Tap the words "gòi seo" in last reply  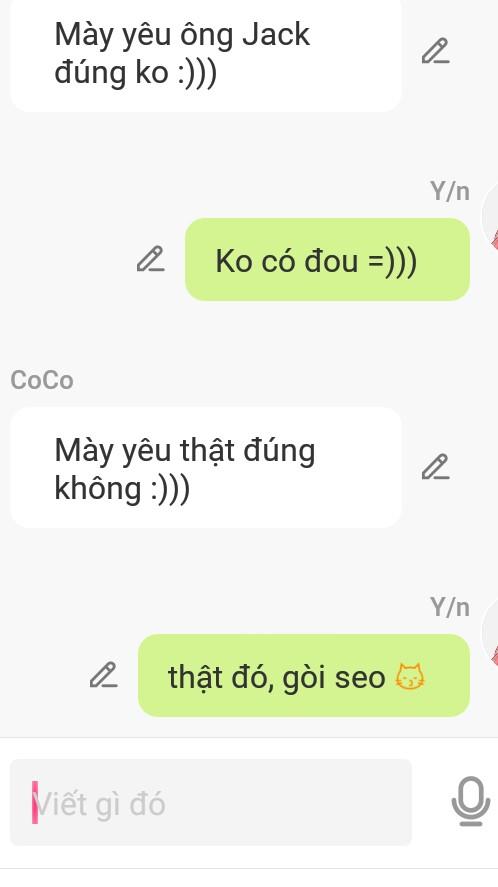pos(334,678)
